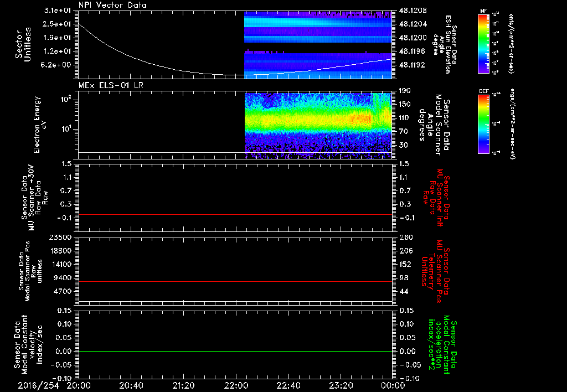Image resolution: width=567 pixels, height=392 pixels.
Task: Click the '14100' scanner position tick
Action: point(61,264)
